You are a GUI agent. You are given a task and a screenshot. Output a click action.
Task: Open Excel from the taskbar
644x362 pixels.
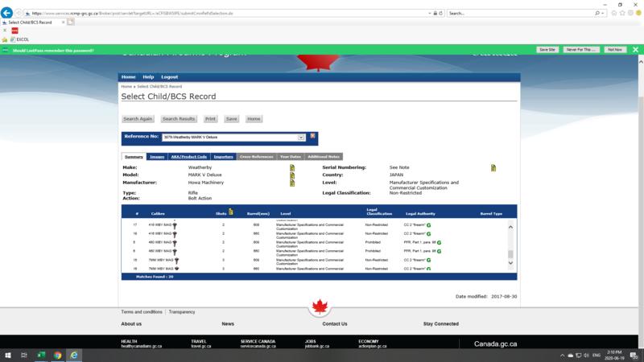[41, 355]
